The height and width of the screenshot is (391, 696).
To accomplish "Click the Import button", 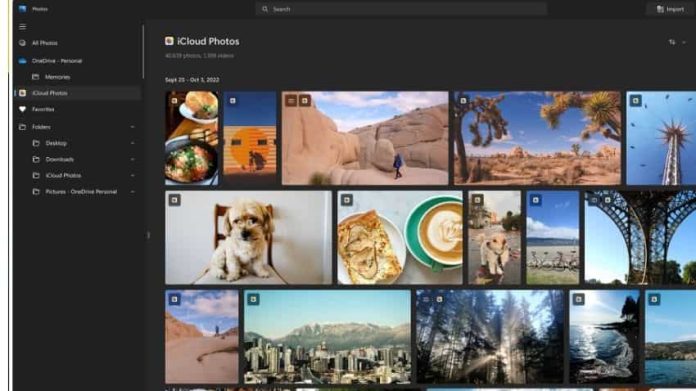I will (670, 9).
